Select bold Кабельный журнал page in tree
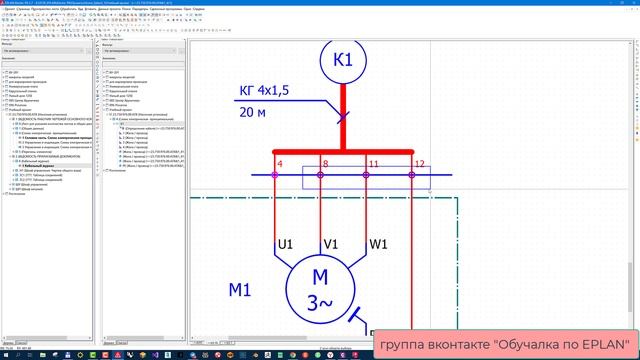The image size is (640, 360). tap(38, 166)
